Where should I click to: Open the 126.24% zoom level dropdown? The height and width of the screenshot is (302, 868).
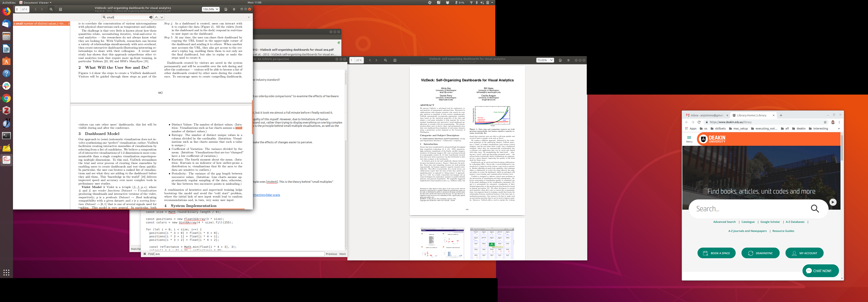click(211, 9)
